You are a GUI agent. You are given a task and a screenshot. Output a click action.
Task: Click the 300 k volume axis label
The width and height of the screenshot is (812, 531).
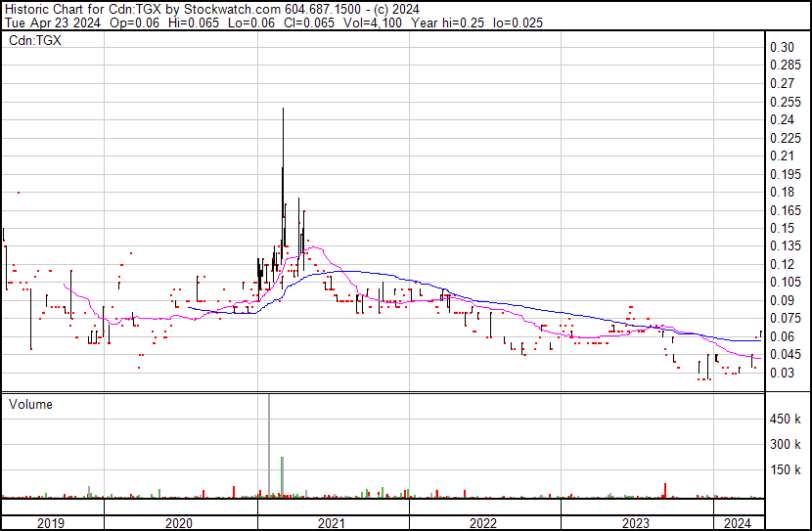coord(786,444)
